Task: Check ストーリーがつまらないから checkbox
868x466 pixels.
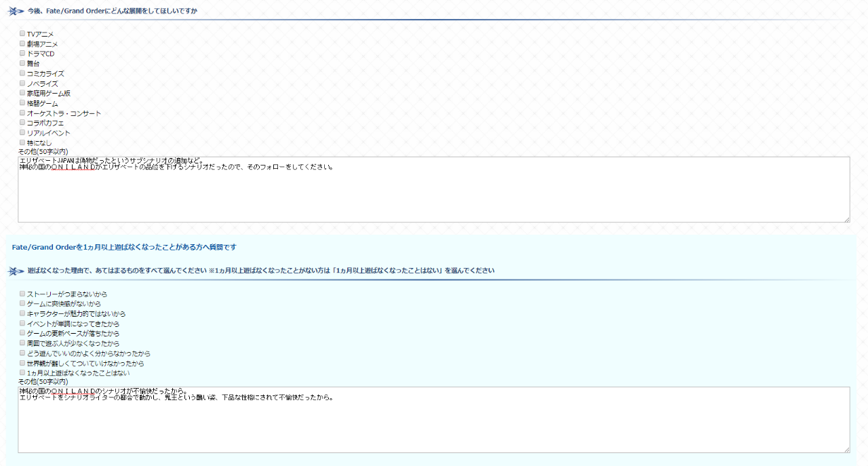Action: [22, 294]
